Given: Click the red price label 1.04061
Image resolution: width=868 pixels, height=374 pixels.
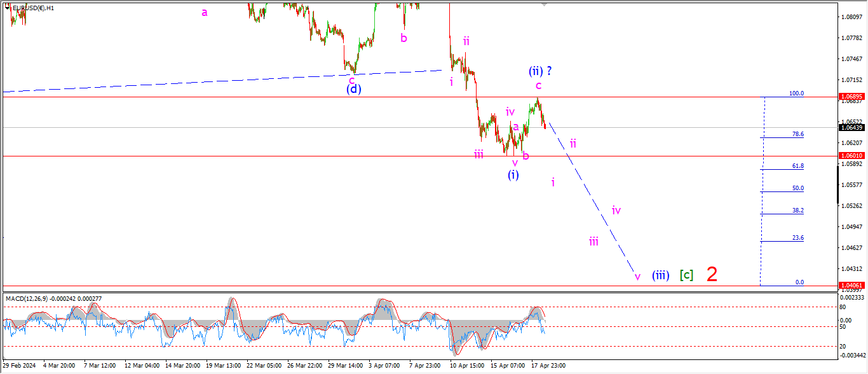Looking at the screenshot, I should (851, 286).
